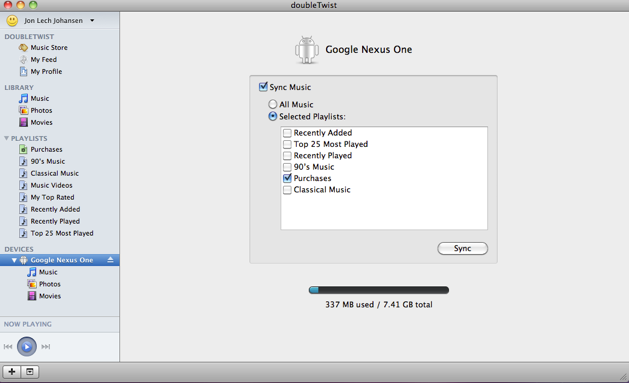Check 90's Music in the playlist list
Screen dimensions: 629x383
(x=287, y=167)
